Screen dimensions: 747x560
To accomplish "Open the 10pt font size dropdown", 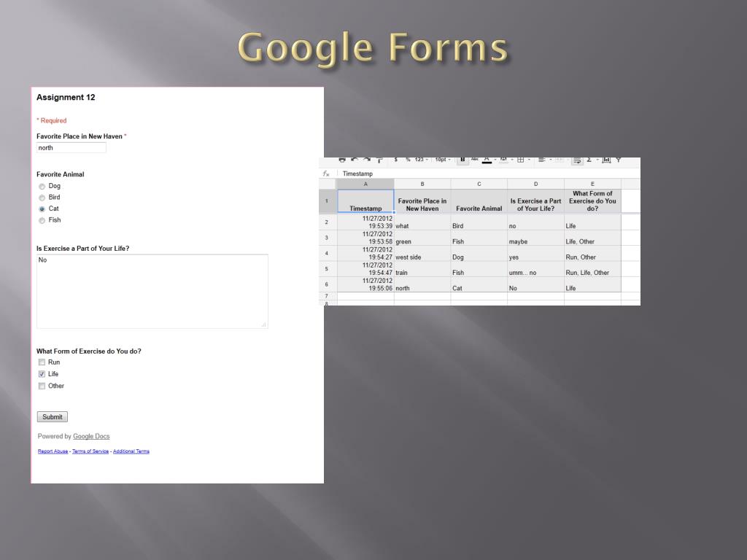I will (x=443, y=160).
